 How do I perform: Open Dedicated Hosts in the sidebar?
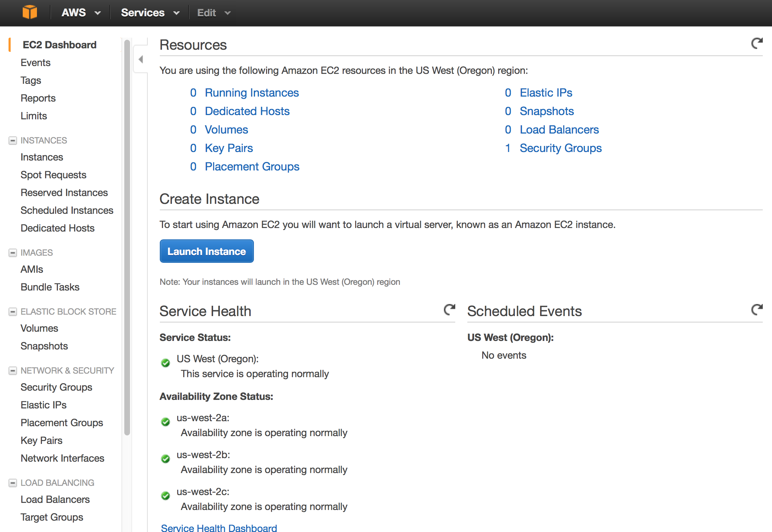58,228
